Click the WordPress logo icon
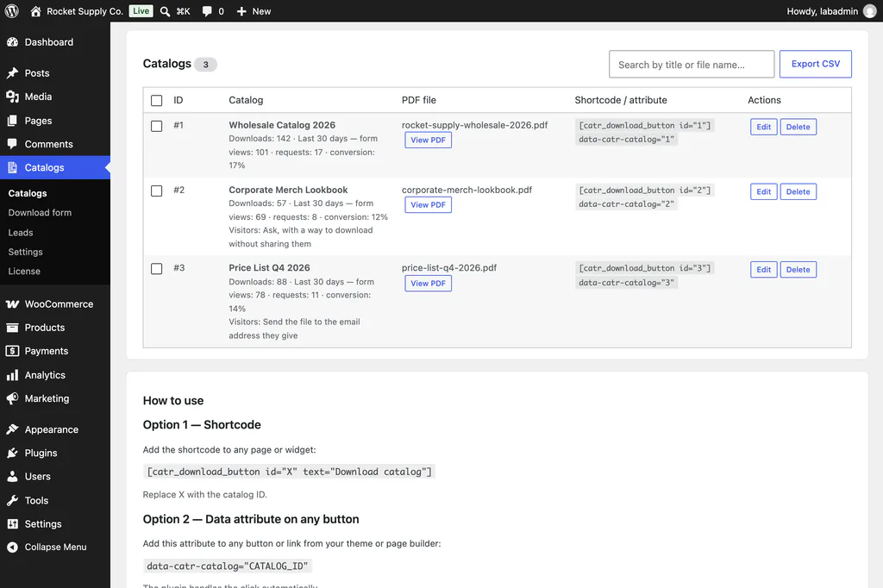883x588 pixels. [x=11, y=11]
